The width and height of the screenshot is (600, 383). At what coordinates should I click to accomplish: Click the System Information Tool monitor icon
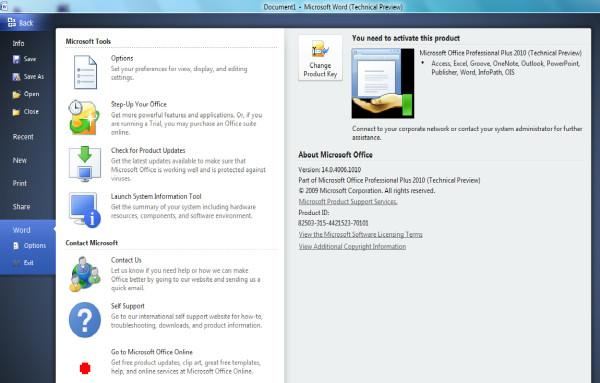[x=85, y=210]
